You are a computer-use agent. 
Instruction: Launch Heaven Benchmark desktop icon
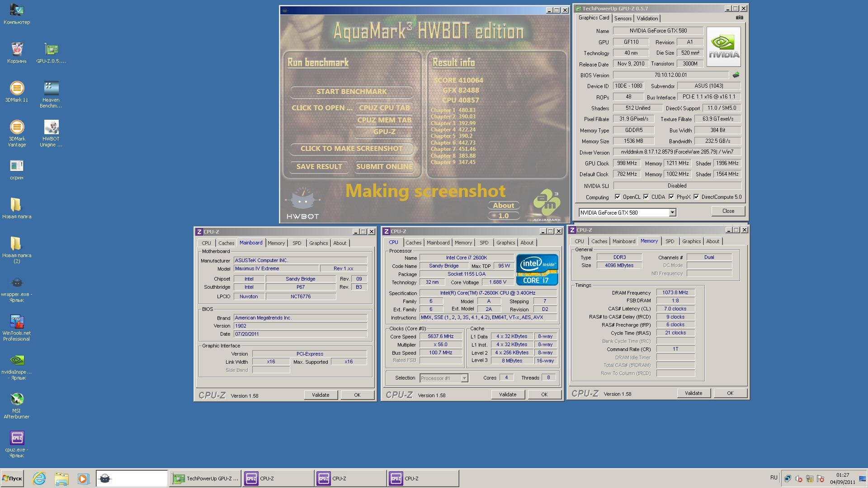click(51, 94)
